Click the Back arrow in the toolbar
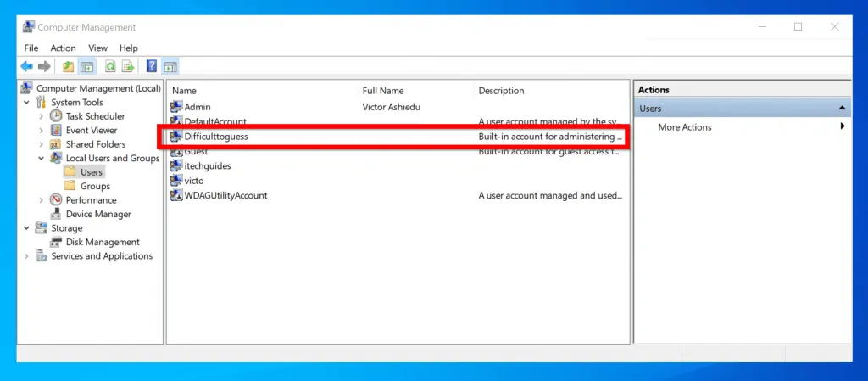Image resolution: width=868 pixels, height=381 pixels. pos(26,66)
